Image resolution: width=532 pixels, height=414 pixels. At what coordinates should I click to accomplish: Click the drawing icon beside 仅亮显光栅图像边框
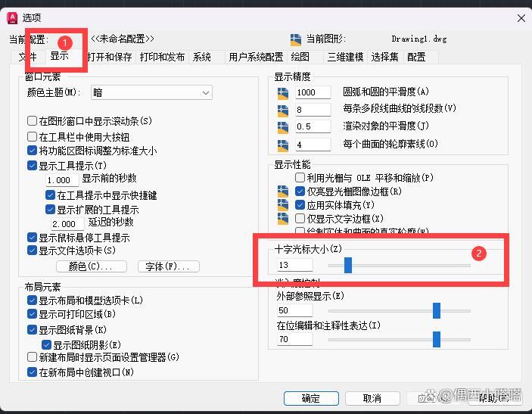click(282, 191)
